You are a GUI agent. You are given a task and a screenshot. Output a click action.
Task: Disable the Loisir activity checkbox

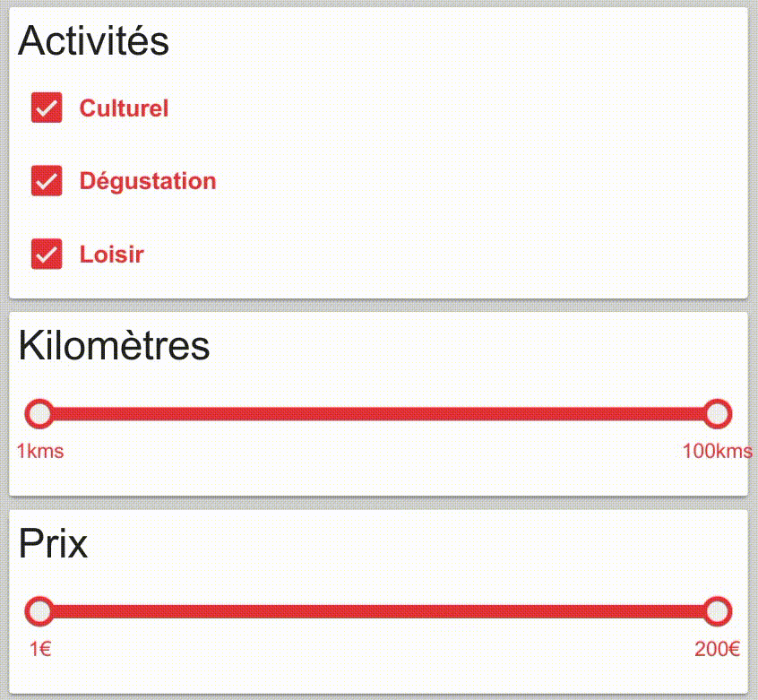click(47, 255)
